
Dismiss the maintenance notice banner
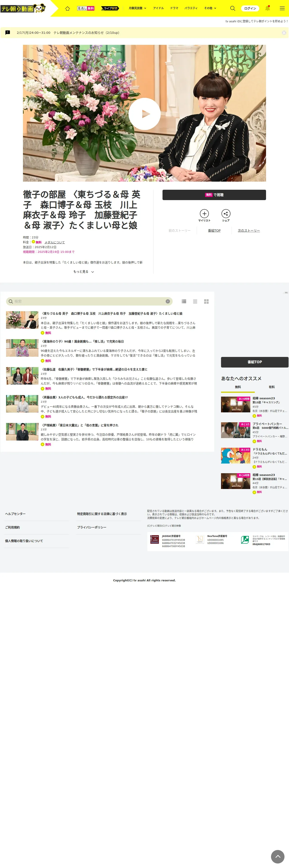click(284, 33)
